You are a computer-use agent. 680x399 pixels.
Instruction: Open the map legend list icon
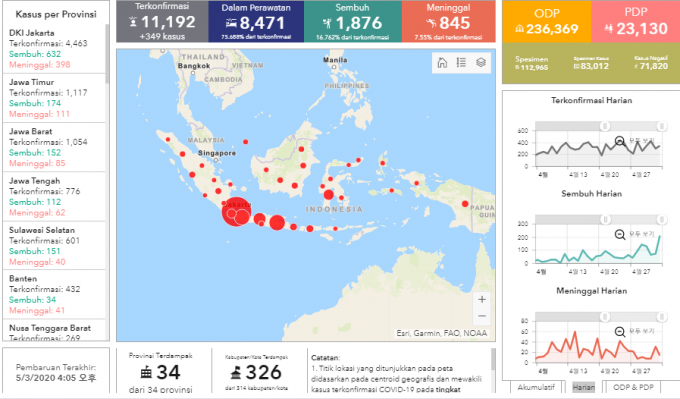click(x=461, y=63)
